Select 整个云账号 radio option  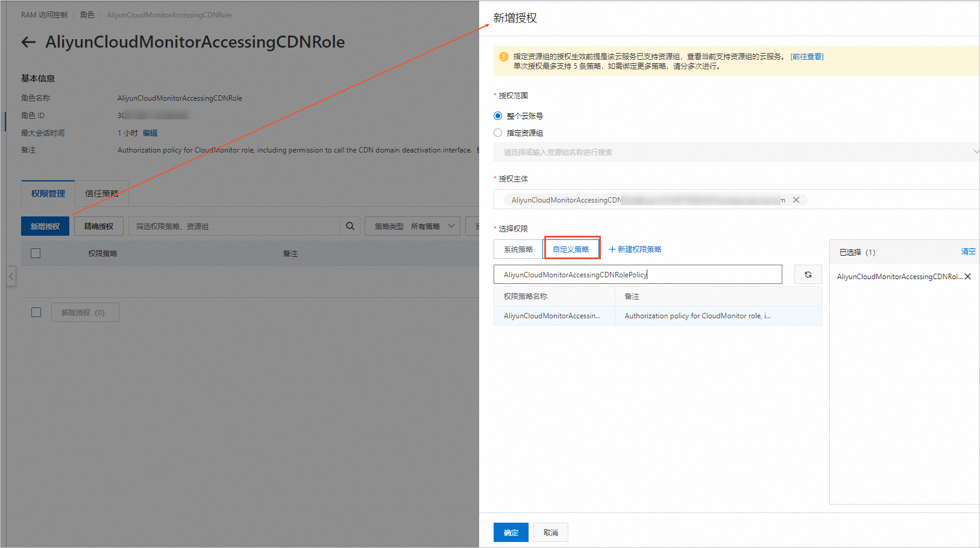tap(498, 116)
